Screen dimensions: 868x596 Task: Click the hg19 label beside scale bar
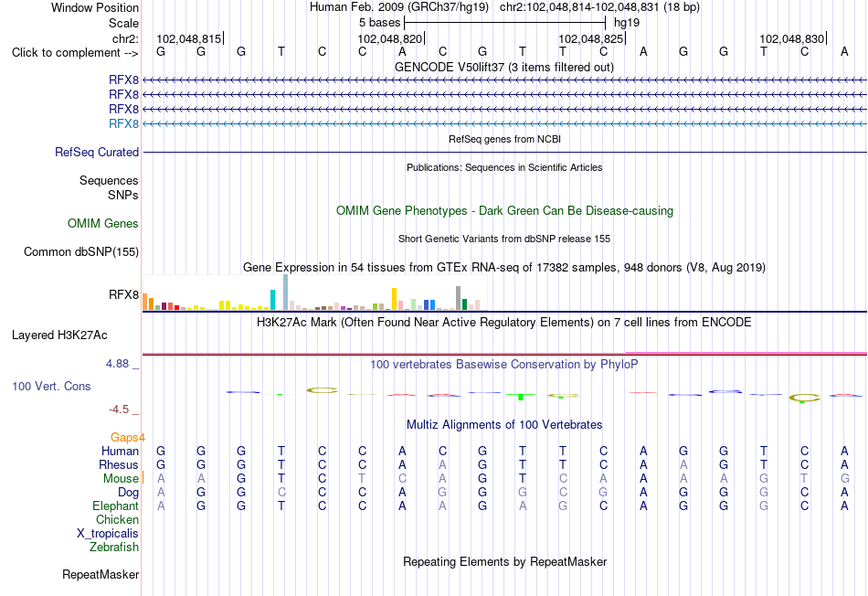627,23
